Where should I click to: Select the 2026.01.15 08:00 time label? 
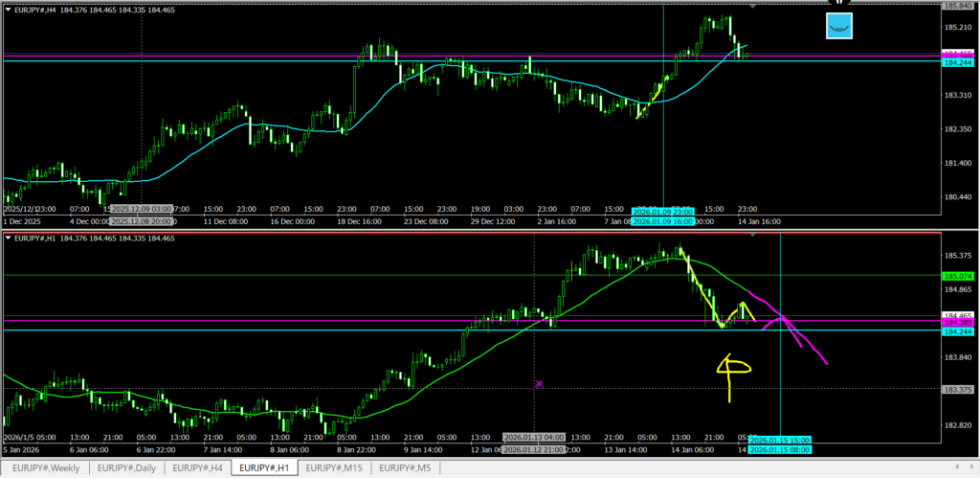pyautogui.click(x=780, y=450)
